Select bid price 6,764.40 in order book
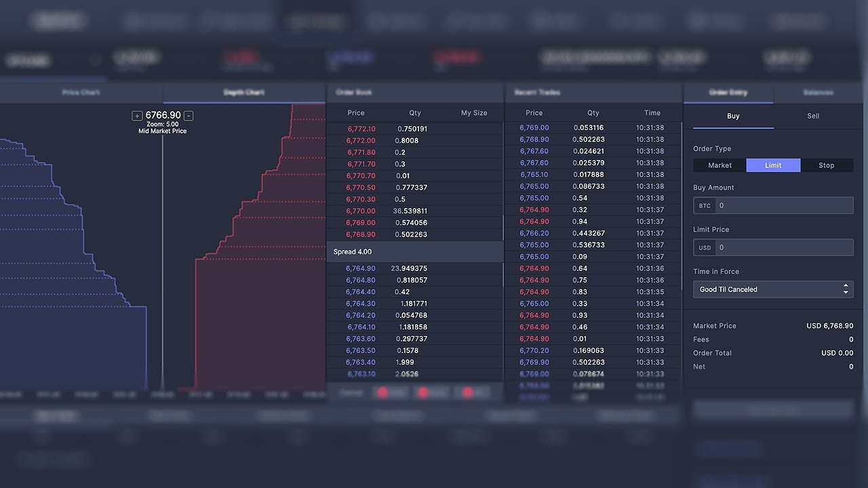The height and width of the screenshot is (488, 868). tap(361, 292)
